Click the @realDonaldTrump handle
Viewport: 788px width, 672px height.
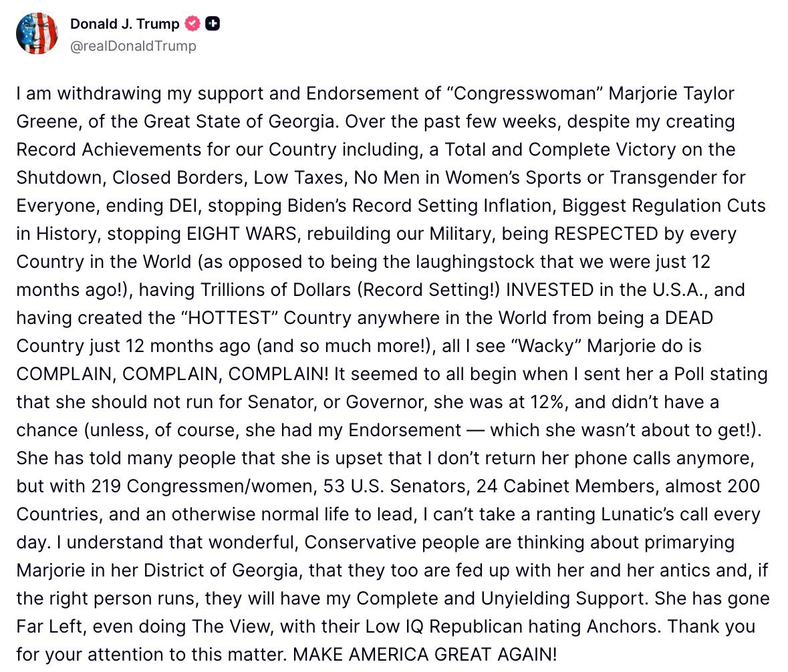click(x=133, y=46)
